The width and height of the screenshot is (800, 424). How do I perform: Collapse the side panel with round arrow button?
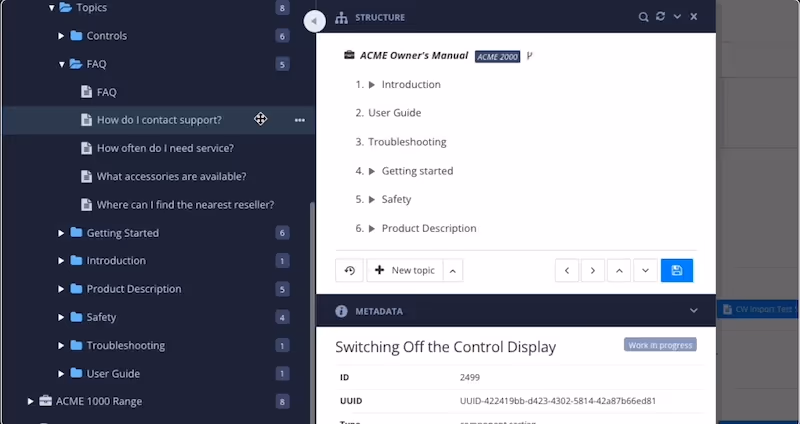pyautogui.click(x=314, y=21)
